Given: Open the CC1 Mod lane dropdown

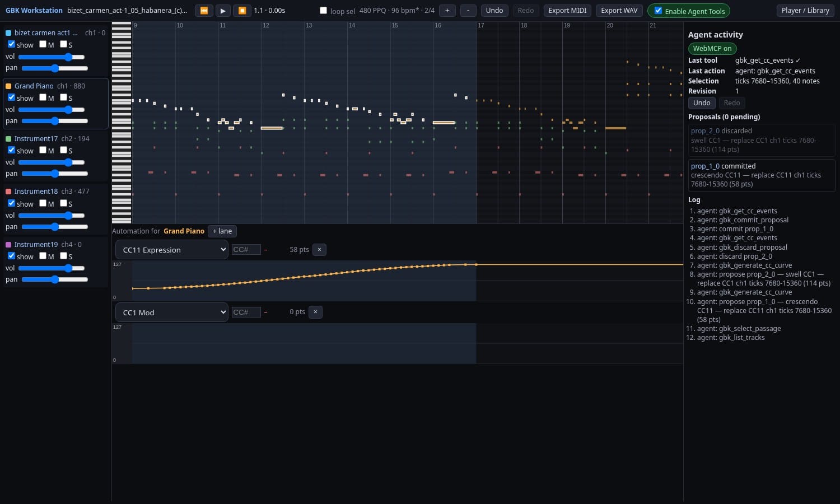Looking at the screenshot, I should click(x=172, y=312).
